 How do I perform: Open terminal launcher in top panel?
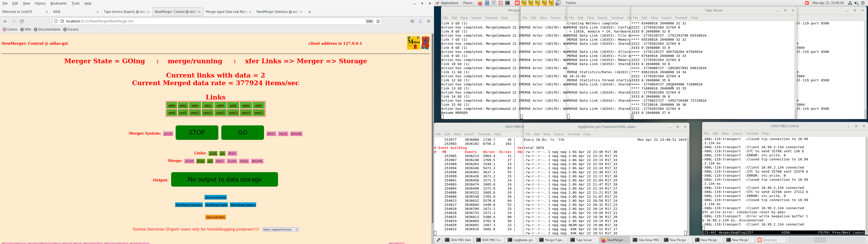click(x=507, y=3)
